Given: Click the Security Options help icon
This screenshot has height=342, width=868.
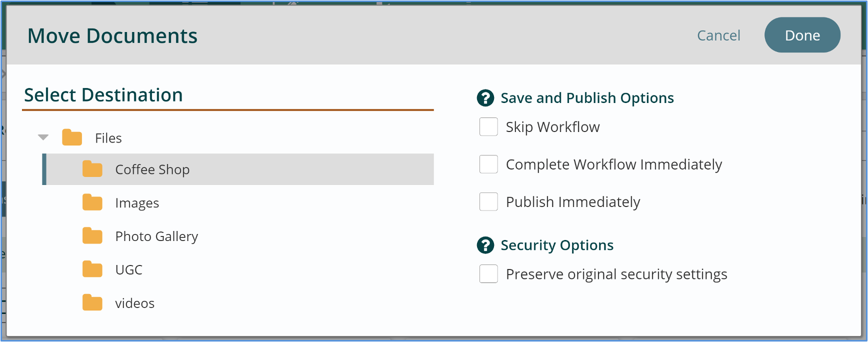Looking at the screenshot, I should (485, 245).
